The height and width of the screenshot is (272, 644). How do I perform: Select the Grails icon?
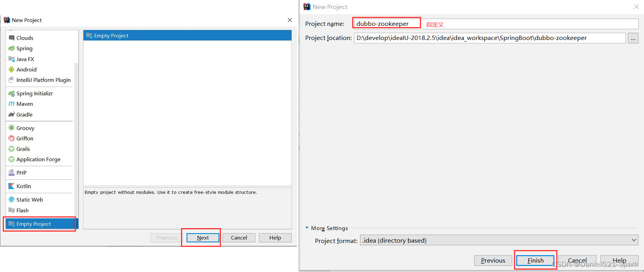pyautogui.click(x=11, y=149)
